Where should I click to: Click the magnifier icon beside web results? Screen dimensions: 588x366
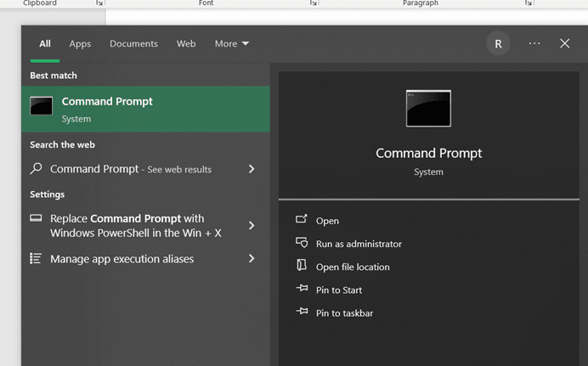tap(36, 168)
